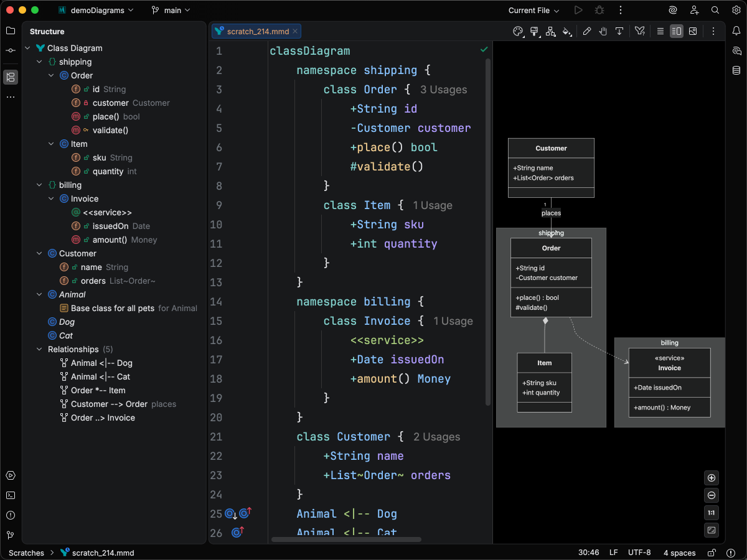Open the AI chat side panel
The width and height of the screenshot is (747, 560).
(x=736, y=50)
